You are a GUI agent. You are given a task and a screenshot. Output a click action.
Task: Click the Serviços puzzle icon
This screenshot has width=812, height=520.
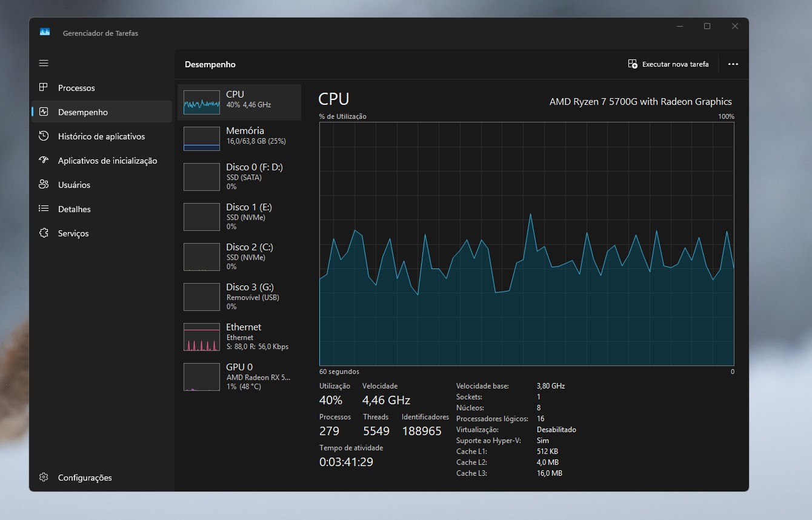click(44, 233)
